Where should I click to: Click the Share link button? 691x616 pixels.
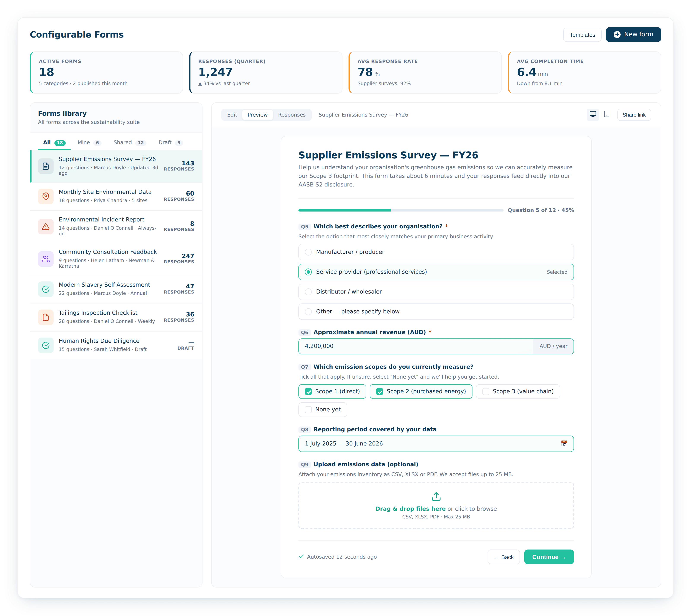pos(634,115)
